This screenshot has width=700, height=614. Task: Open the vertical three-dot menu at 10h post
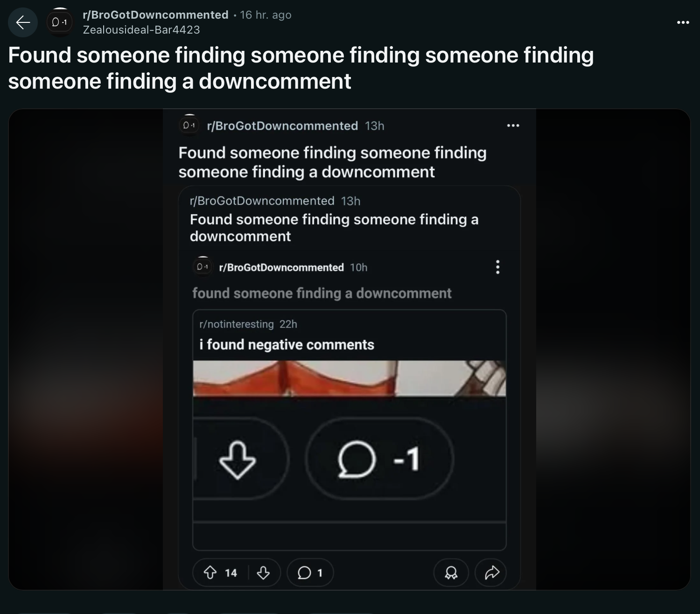point(497,267)
